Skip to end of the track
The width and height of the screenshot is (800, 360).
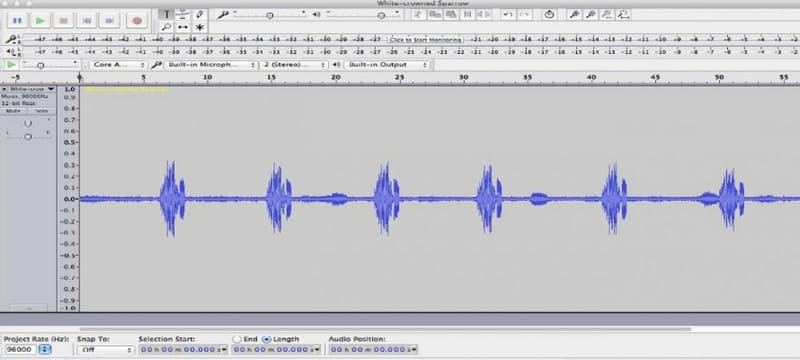109,20
